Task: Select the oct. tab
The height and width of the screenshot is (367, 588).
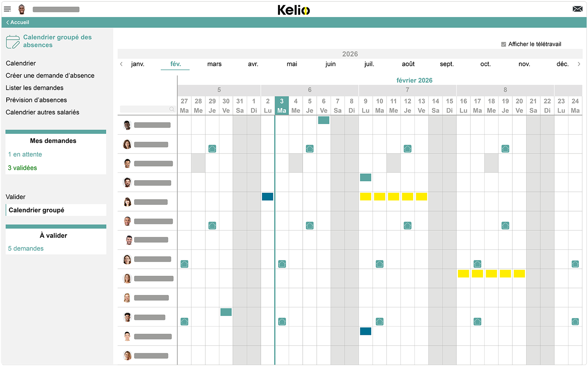Action: (485, 64)
